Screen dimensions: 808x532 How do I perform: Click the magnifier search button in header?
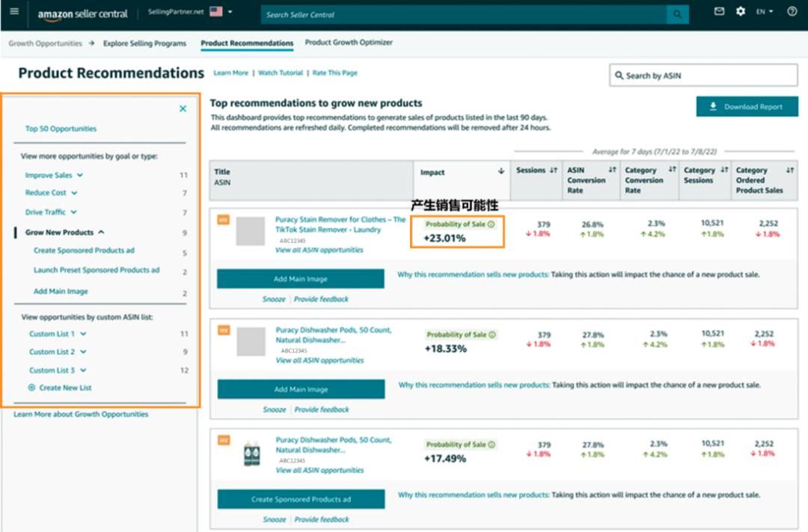677,14
